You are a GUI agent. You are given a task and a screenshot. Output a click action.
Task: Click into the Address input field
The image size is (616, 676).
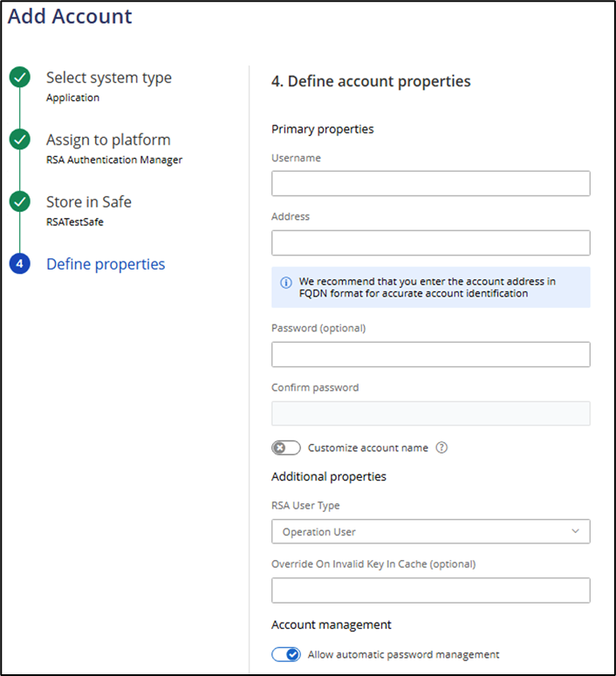(430, 242)
